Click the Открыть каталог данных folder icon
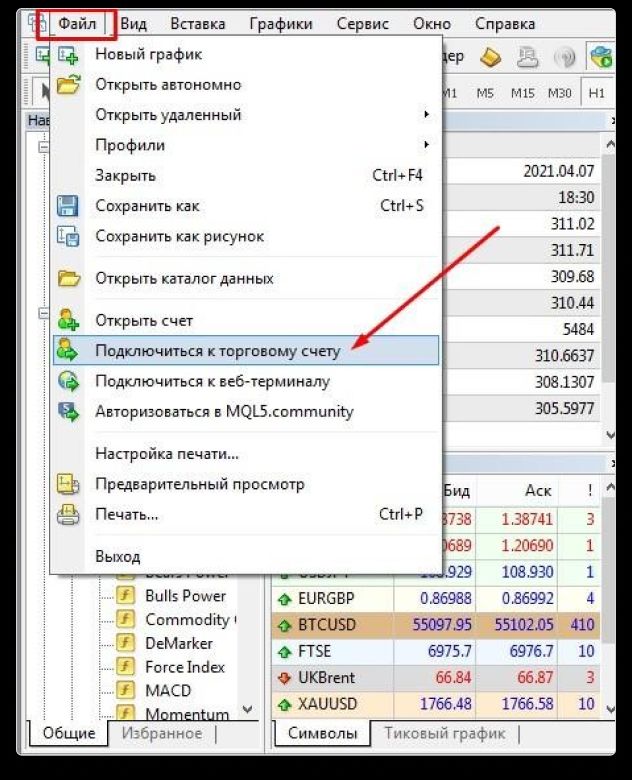Viewport: 632px width, 780px height. (68, 278)
